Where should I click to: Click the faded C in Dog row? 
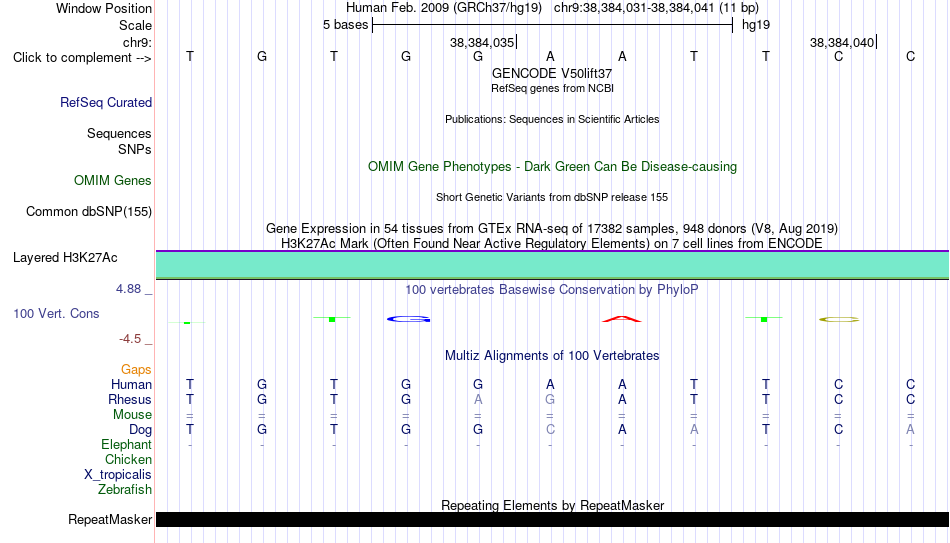pyautogui.click(x=550, y=430)
